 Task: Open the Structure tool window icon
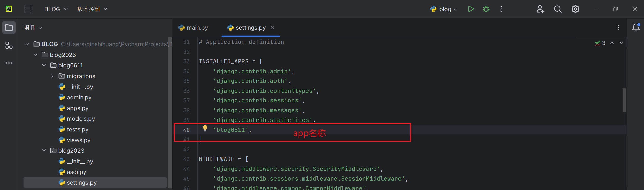coord(9,45)
